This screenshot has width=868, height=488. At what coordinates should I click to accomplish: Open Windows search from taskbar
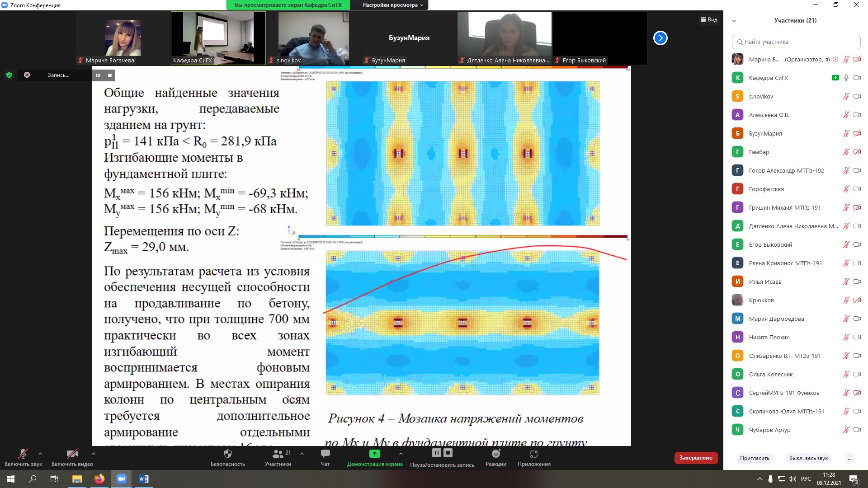[x=33, y=479]
